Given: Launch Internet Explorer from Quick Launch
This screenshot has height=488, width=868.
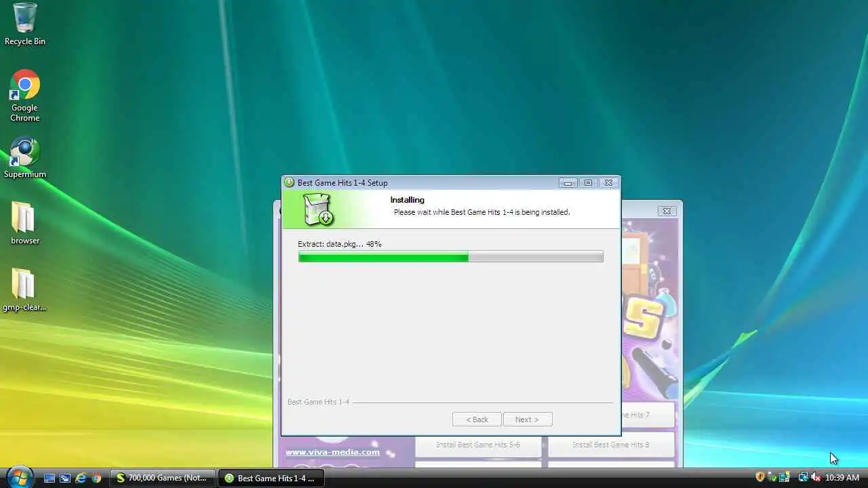Looking at the screenshot, I should click(x=81, y=478).
